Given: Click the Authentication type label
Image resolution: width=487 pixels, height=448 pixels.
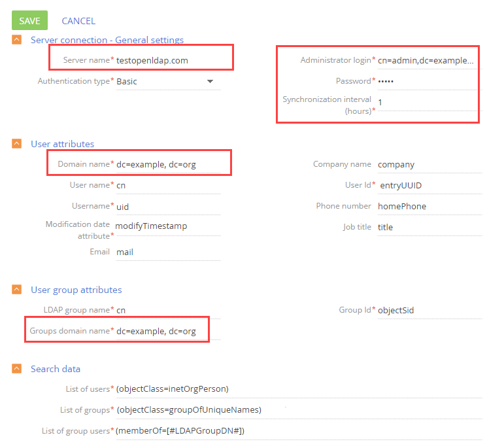Looking at the screenshot, I should (x=74, y=81).
